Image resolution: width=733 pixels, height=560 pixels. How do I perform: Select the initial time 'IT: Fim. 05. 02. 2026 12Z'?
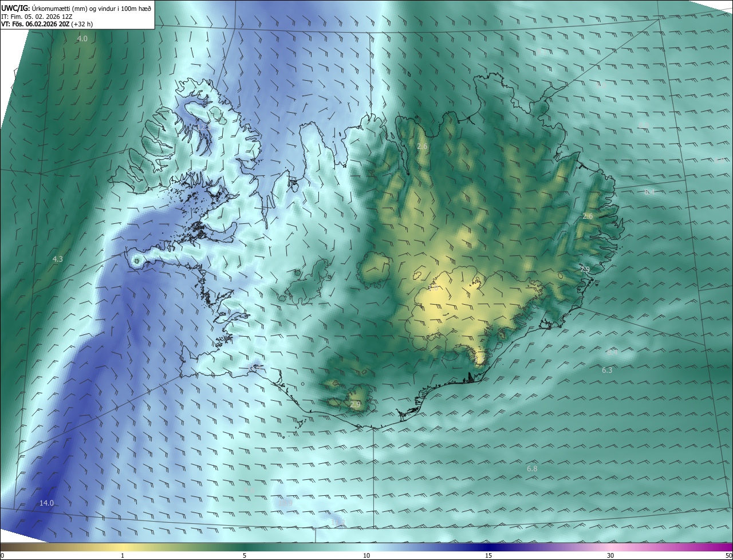click(38, 17)
